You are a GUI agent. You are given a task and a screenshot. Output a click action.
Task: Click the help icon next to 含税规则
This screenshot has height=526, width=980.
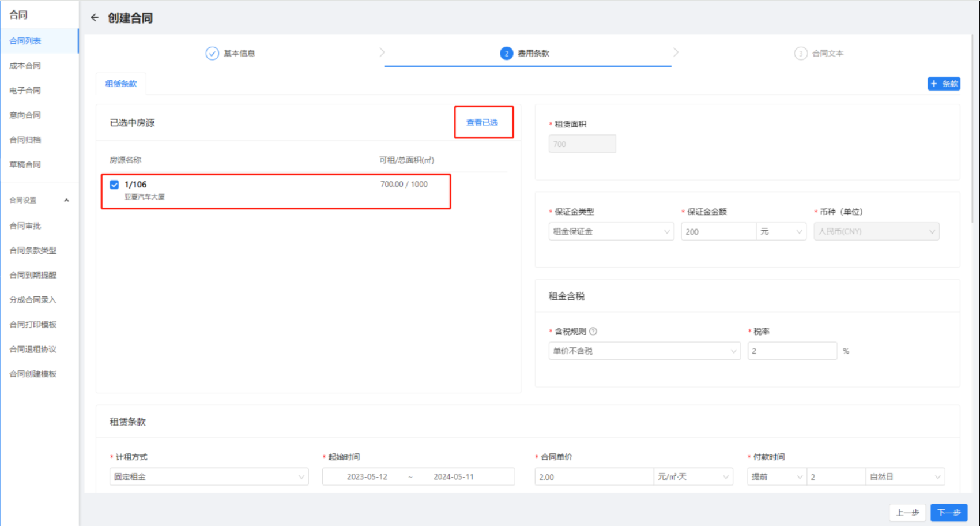(x=593, y=332)
